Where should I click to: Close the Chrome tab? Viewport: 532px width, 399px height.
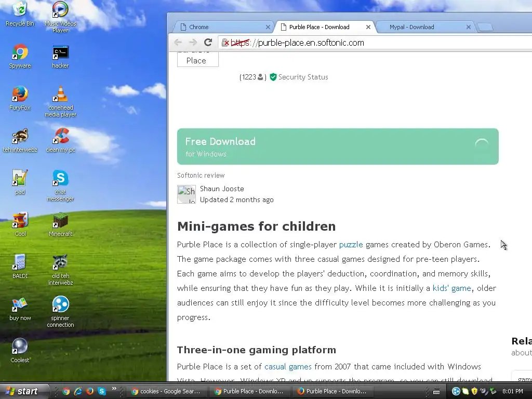[x=268, y=27]
